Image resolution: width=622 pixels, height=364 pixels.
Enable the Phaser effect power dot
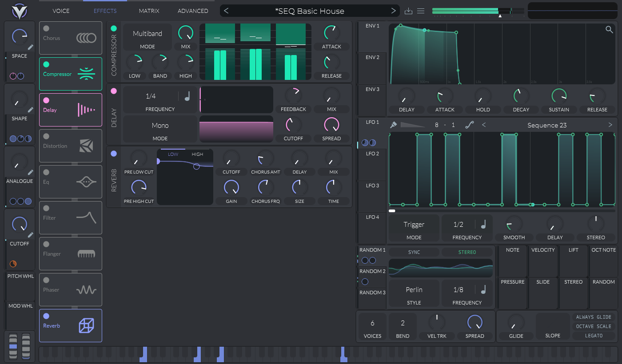point(46,280)
